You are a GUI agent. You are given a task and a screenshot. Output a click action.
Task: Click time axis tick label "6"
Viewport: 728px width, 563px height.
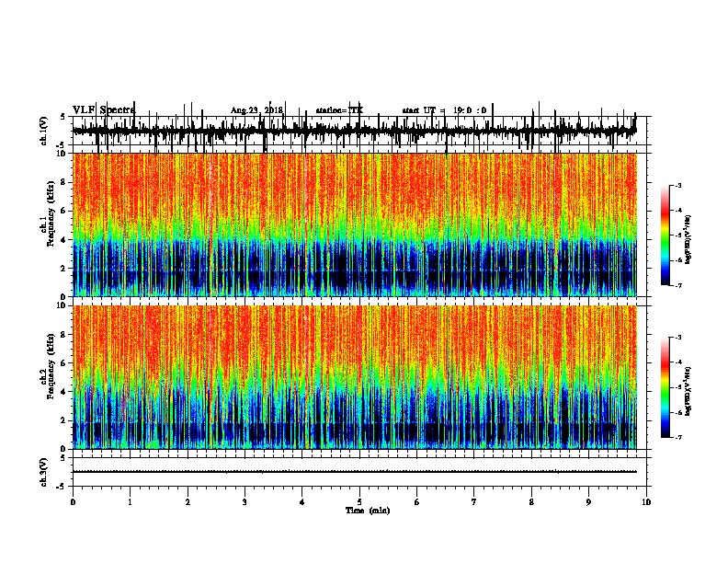pyautogui.click(x=416, y=502)
